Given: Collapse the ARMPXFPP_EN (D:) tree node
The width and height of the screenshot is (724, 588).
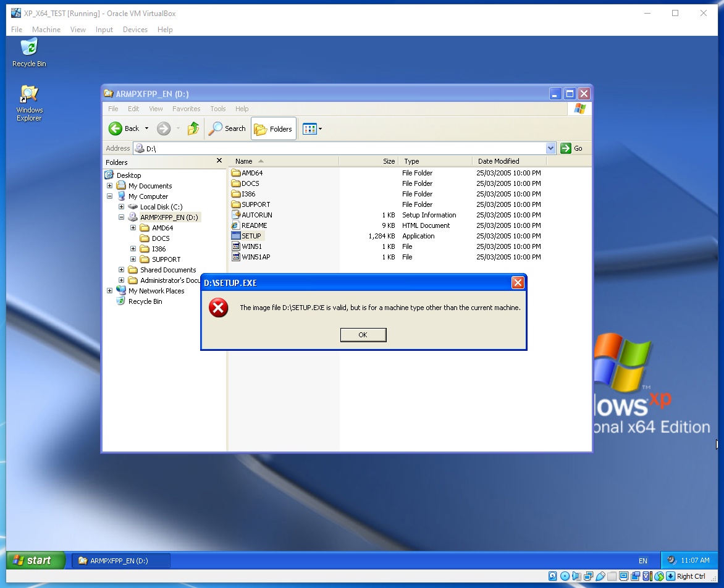Looking at the screenshot, I should (x=121, y=217).
